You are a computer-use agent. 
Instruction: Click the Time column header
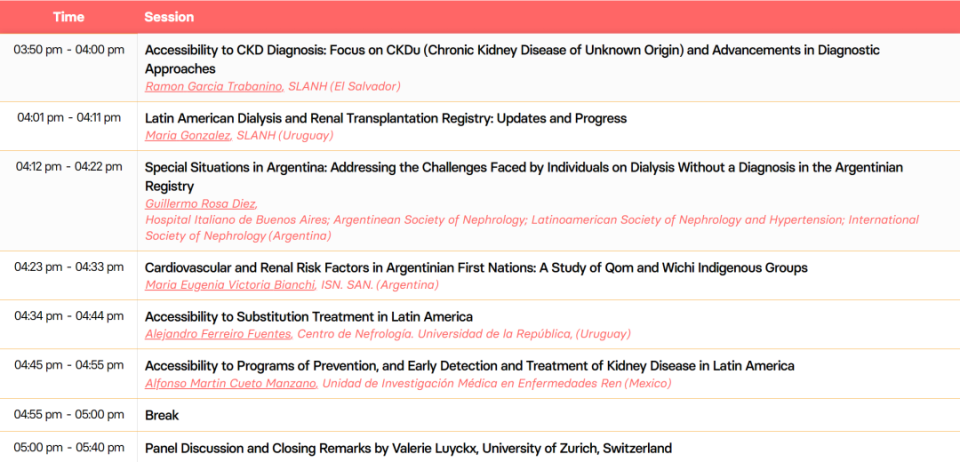click(x=69, y=17)
